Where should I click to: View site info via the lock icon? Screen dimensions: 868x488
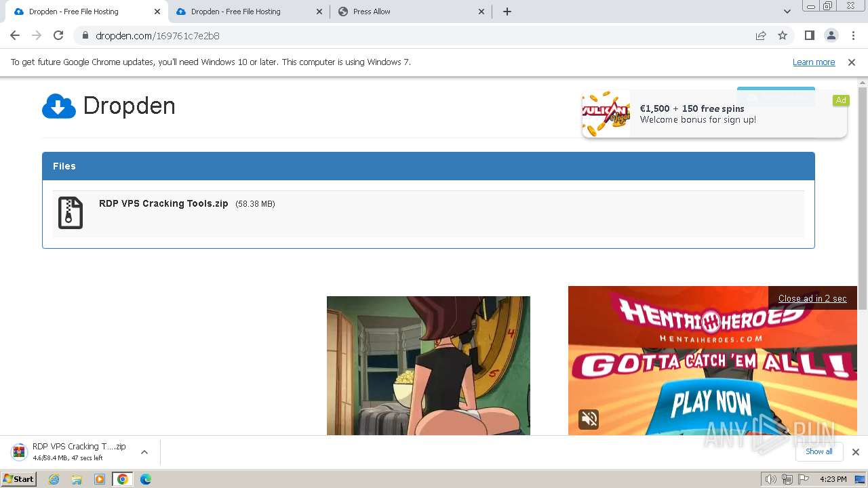point(85,35)
